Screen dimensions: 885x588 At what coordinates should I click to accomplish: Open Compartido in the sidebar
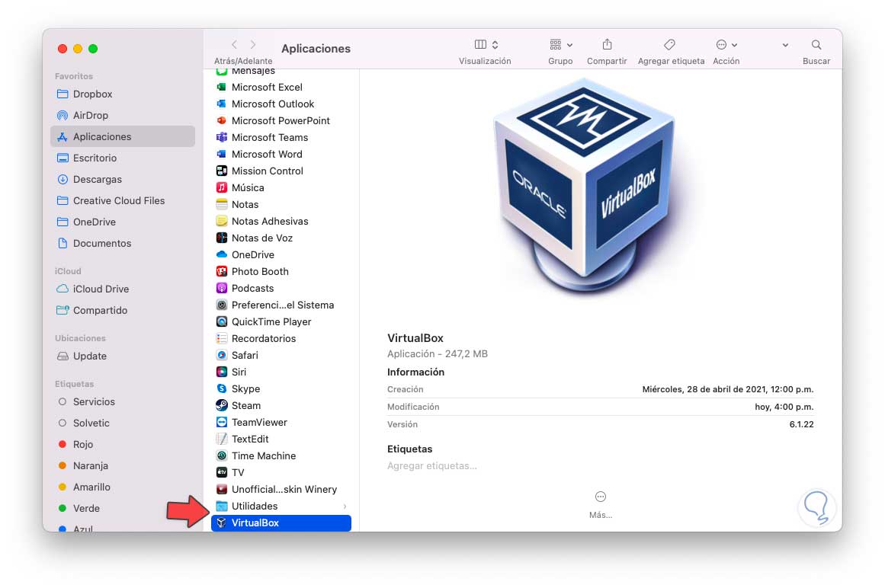(123, 311)
